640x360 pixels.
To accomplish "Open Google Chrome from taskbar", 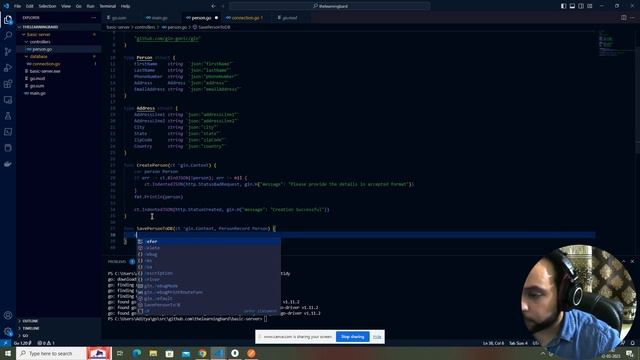I will [x=202, y=353].
